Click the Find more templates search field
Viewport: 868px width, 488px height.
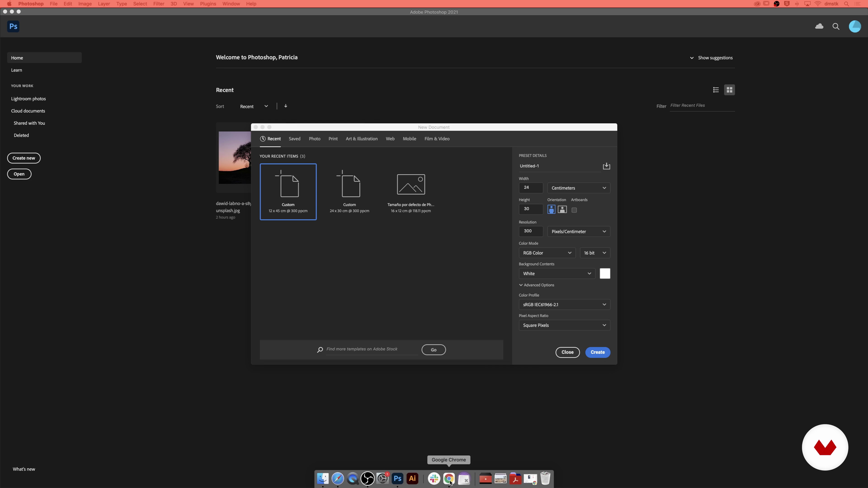coord(372,349)
